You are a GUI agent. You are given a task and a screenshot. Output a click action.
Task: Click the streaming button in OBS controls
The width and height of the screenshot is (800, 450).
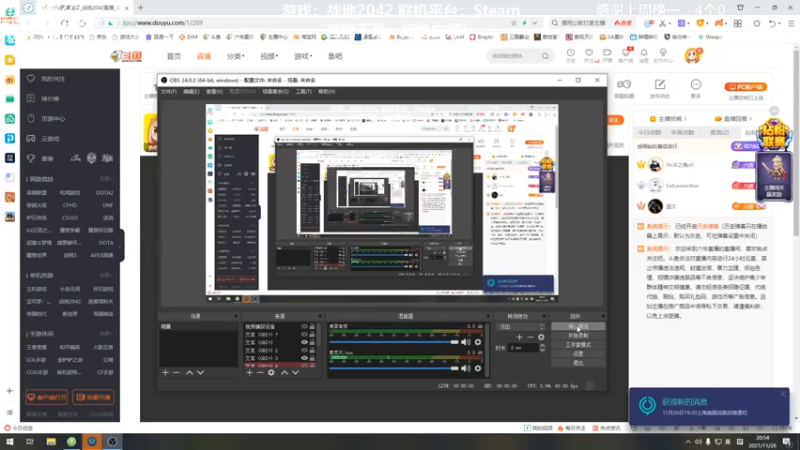[578, 327]
